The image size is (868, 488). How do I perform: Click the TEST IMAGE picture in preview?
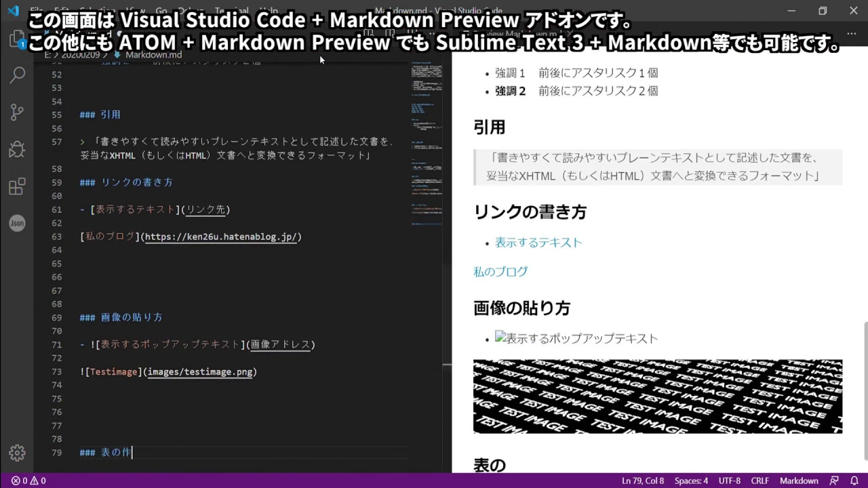[x=658, y=396]
